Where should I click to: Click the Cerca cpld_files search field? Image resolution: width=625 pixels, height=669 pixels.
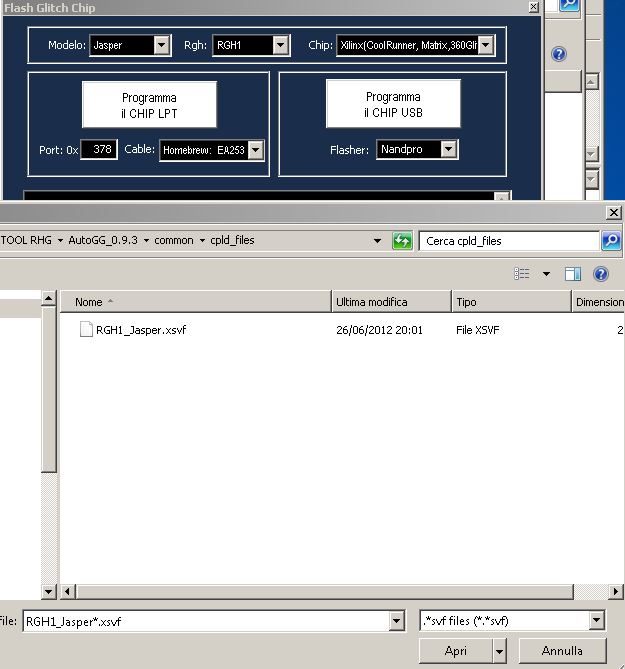(509, 241)
